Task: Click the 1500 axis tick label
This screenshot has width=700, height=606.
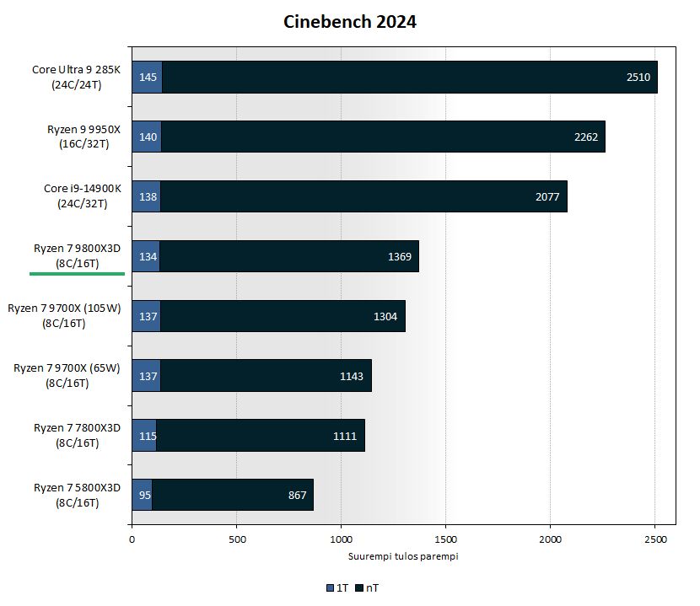Action: pos(446,539)
